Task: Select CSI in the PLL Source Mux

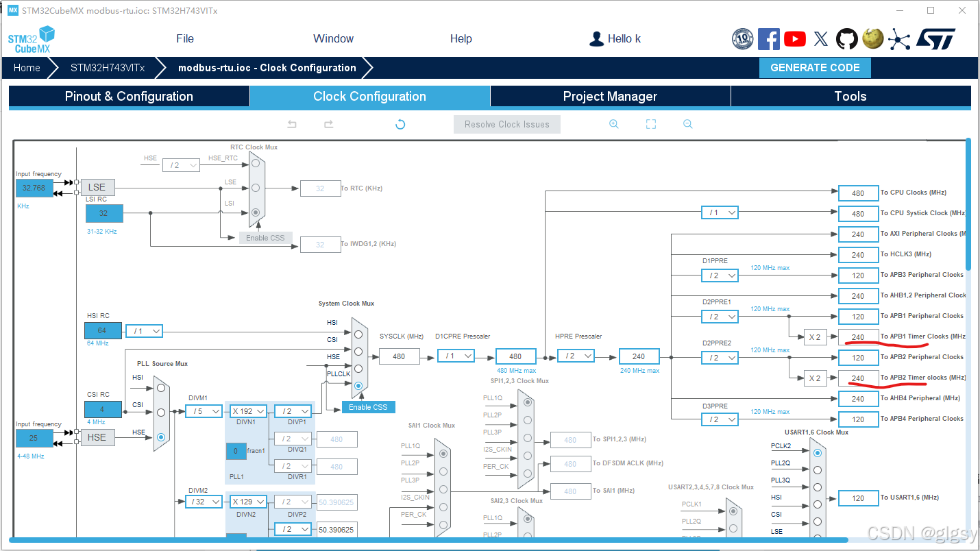Action: coord(160,413)
